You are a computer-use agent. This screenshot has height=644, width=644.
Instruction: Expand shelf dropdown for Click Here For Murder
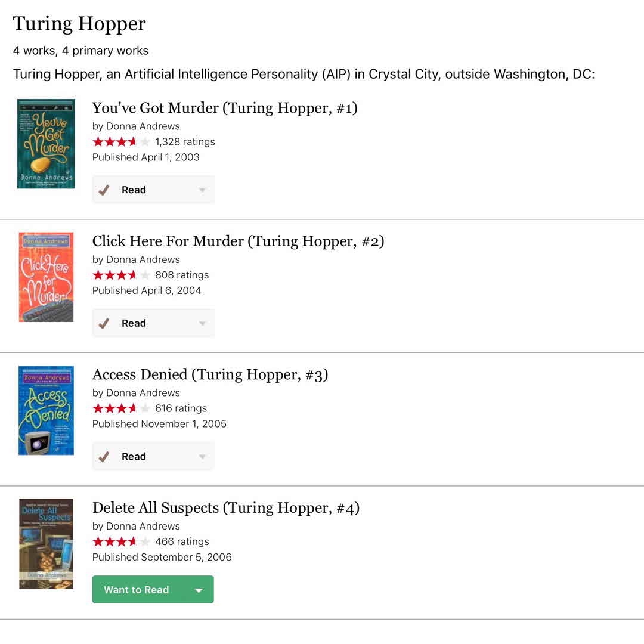[x=202, y=323]
